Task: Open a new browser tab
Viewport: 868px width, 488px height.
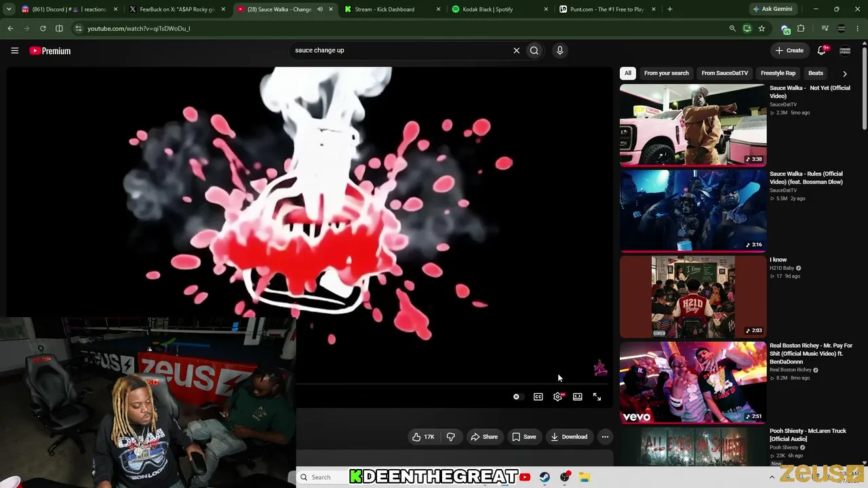Action: coord(670,9)
